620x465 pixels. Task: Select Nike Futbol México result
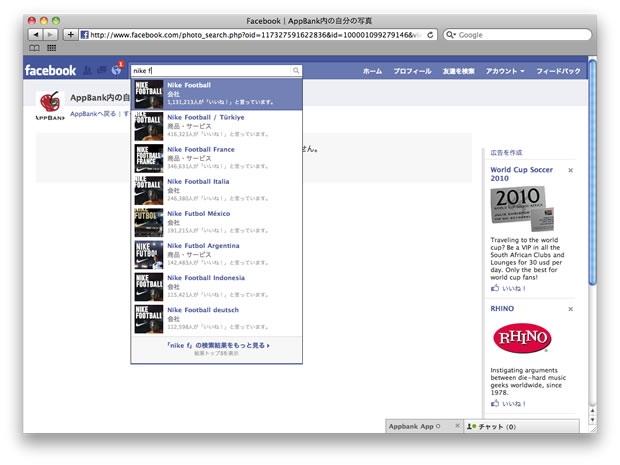tap(217, 223)
